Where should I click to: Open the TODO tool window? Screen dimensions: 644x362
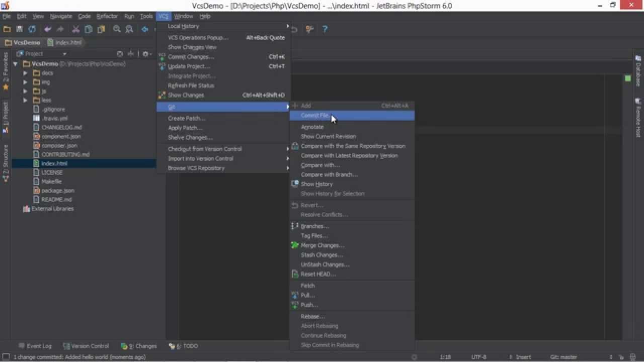183,346
